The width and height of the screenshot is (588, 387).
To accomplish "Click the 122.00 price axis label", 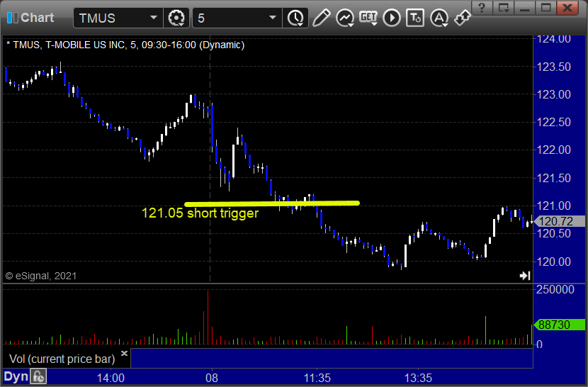I will tap(554, 150).
